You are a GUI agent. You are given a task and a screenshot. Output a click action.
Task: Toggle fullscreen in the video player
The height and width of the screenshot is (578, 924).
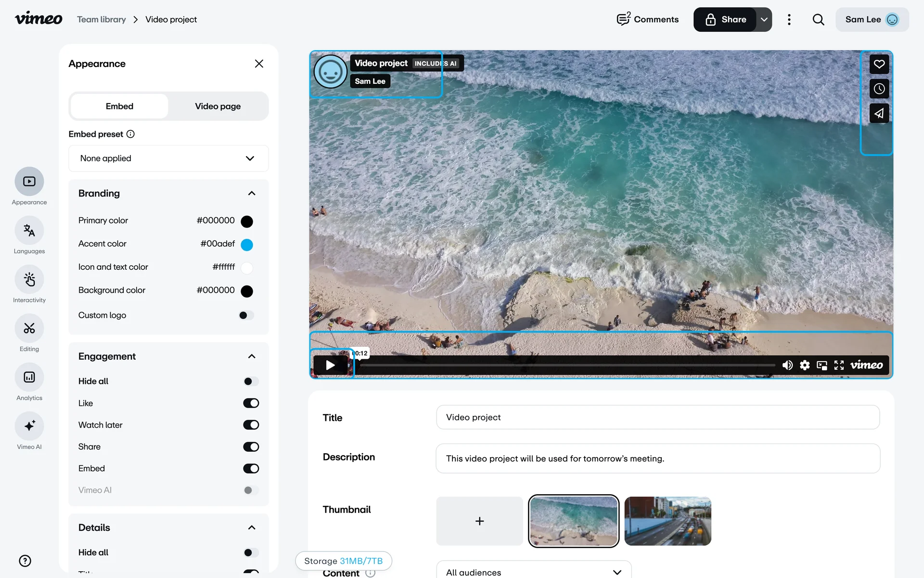(839, 365)
